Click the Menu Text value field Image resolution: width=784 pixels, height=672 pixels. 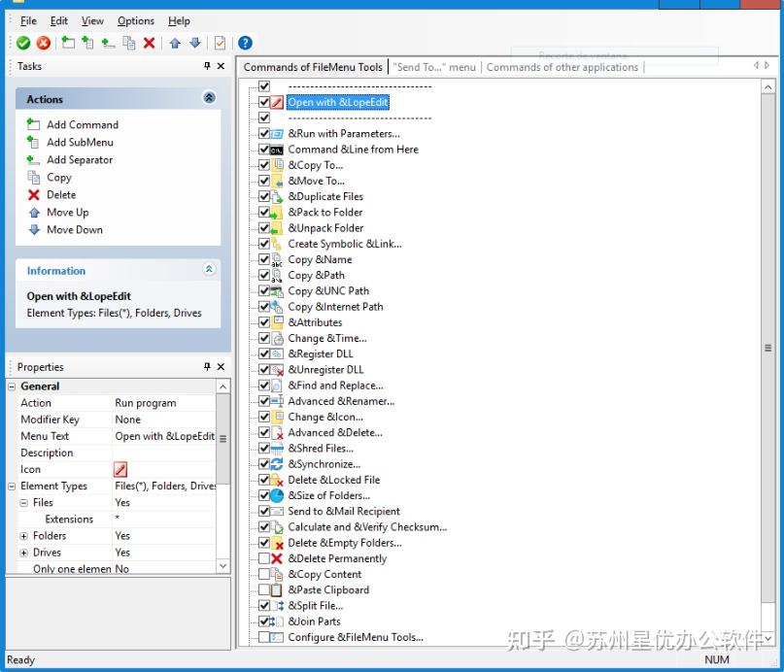click(x=164, y=436)
